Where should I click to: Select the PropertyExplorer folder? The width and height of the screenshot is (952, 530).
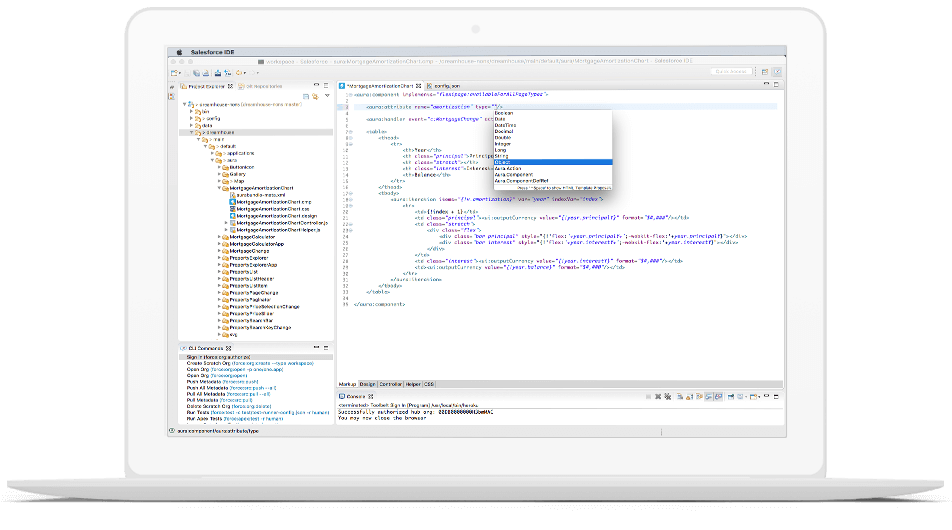click(245, 258)
